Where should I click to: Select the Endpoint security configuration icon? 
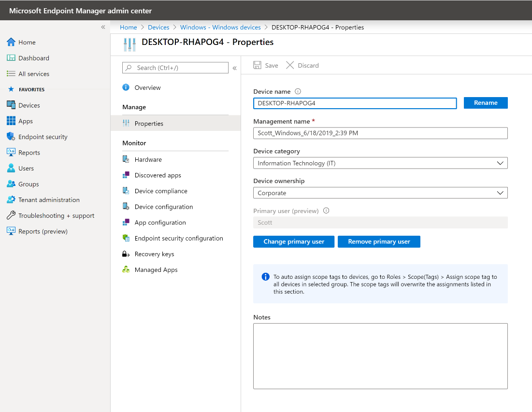point(126,238)
